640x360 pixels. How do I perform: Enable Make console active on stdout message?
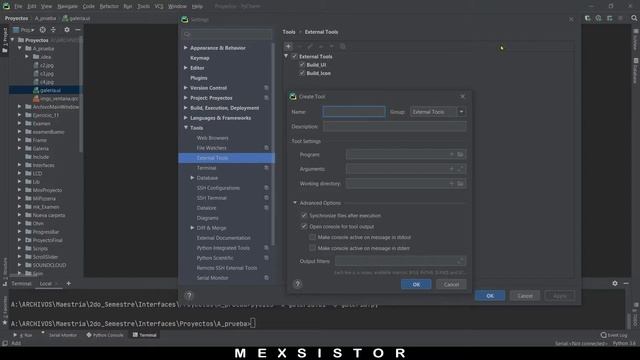pyautogui.click(x=312, y=237)
